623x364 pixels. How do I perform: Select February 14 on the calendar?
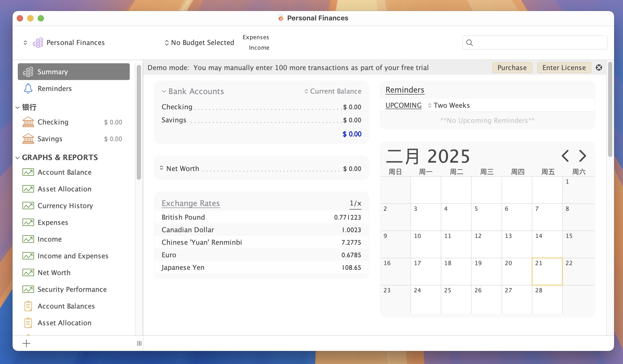pyautogui.click(x=547, y=244)
